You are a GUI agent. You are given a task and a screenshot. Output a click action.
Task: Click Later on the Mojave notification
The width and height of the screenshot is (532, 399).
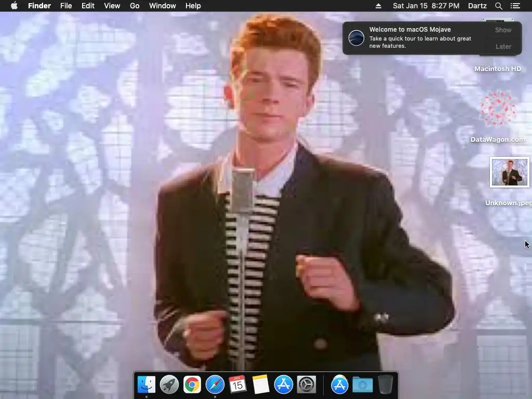(503, 46)
